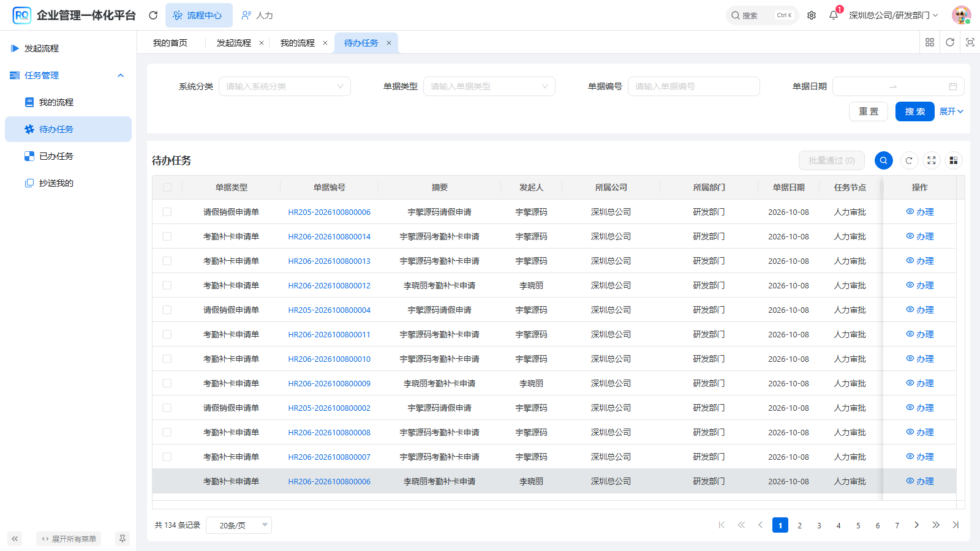Open the 系统分类 dropdown

[x=285, y=86]
